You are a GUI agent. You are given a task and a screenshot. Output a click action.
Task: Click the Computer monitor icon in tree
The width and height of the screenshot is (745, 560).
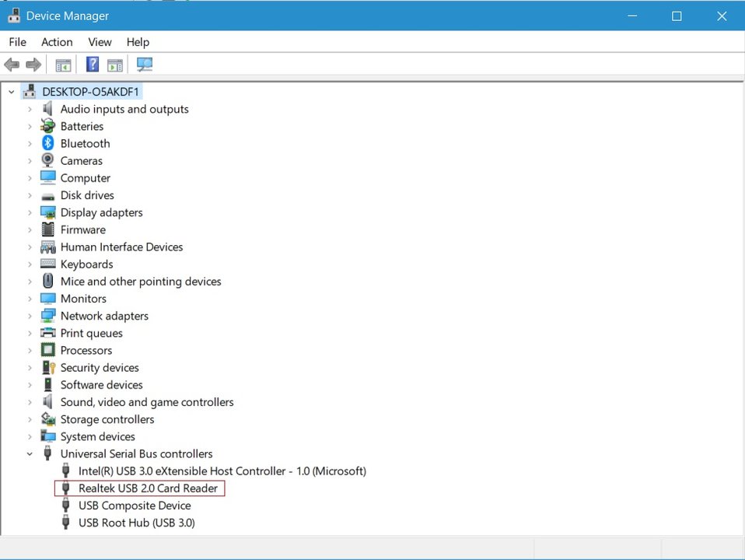pos(47,177)
